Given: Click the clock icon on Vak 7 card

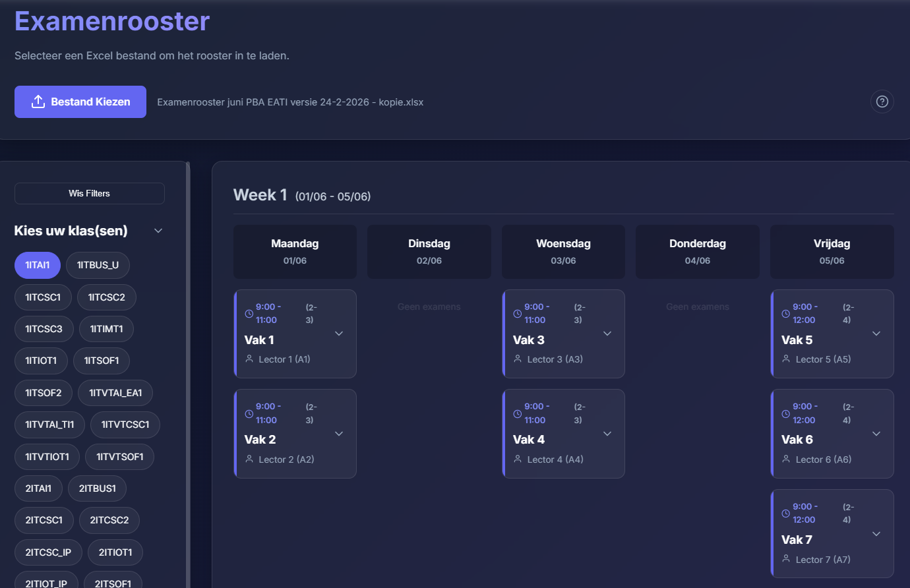Looking at the screenshot, I should pos(786,514).
